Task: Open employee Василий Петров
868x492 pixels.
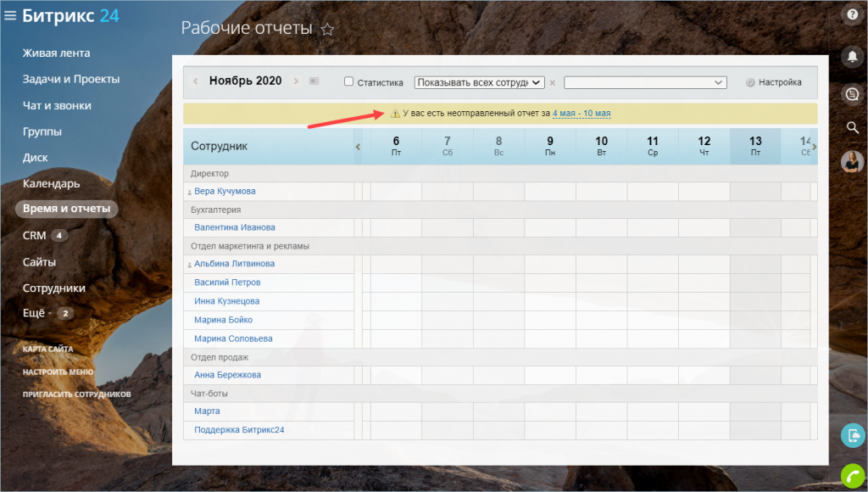Action: [227, 282]
